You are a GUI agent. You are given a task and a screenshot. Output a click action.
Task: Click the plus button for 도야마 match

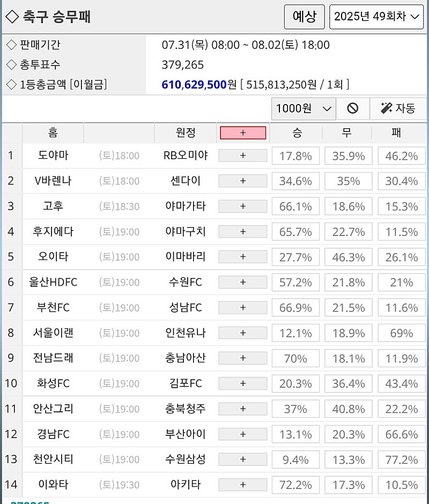[243, 155]
